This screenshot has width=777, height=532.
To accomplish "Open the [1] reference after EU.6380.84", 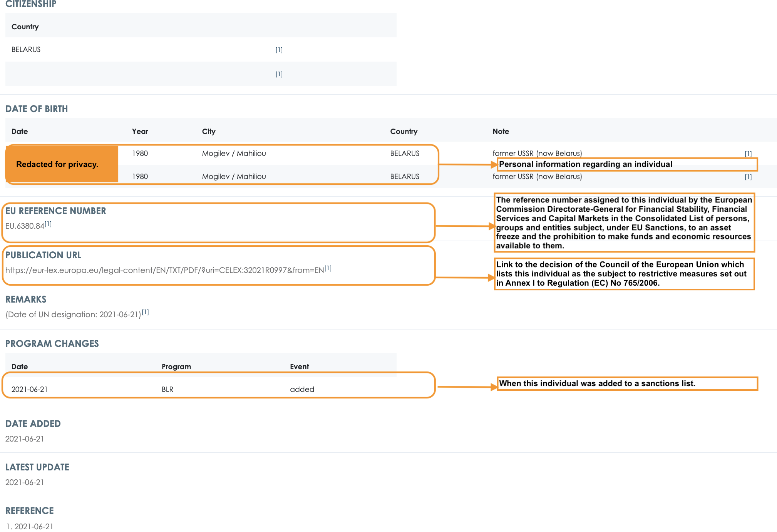I will [48, 224].
